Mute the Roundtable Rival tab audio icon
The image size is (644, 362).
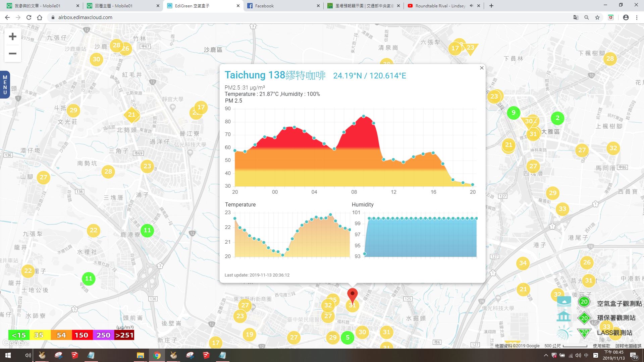(471, 6)
